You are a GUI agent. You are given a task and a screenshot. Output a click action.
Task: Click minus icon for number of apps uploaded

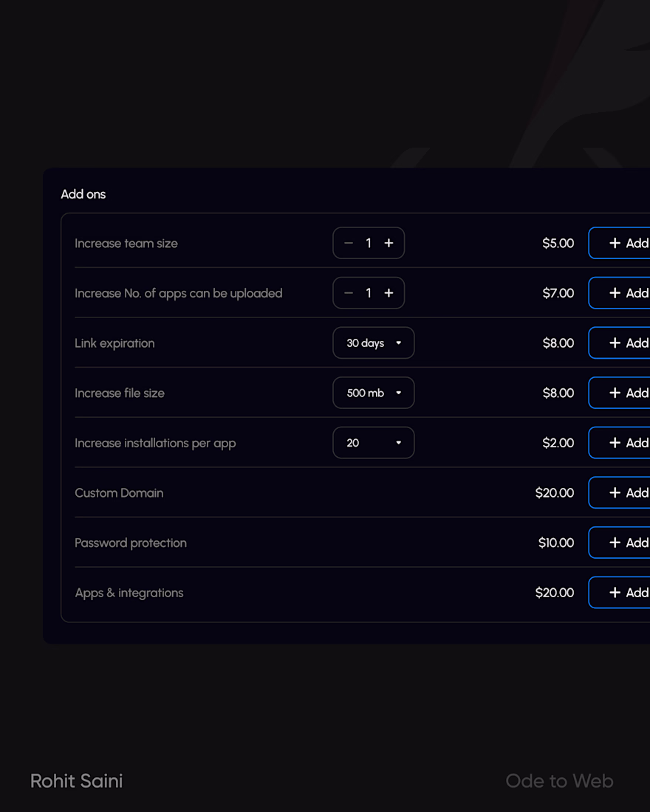pyautogui.click(x=349, y=293)
